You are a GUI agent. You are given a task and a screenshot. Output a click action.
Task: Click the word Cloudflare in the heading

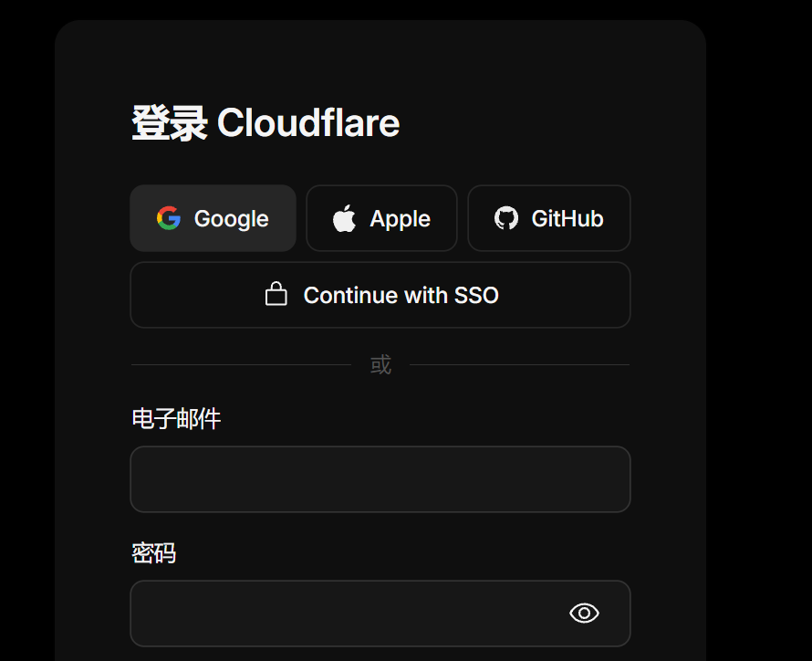pos(308,123)
